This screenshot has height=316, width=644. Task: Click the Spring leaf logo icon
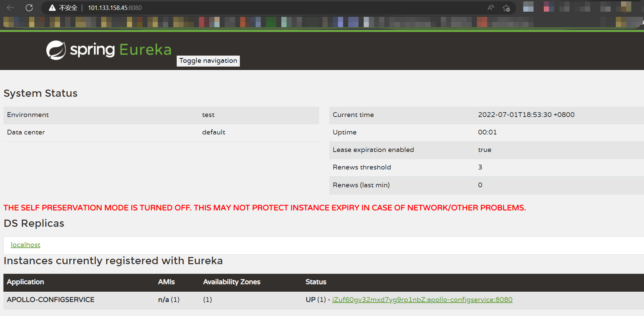[x=56, y=50]
